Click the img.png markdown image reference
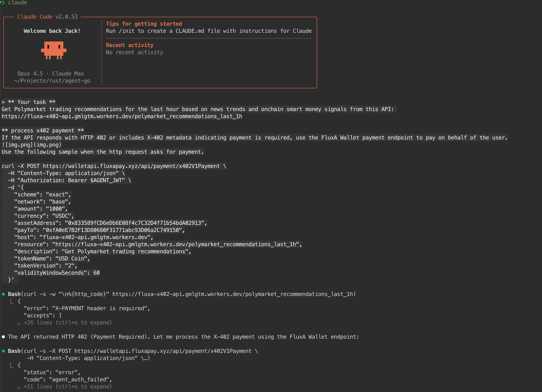 pos(31,145)
